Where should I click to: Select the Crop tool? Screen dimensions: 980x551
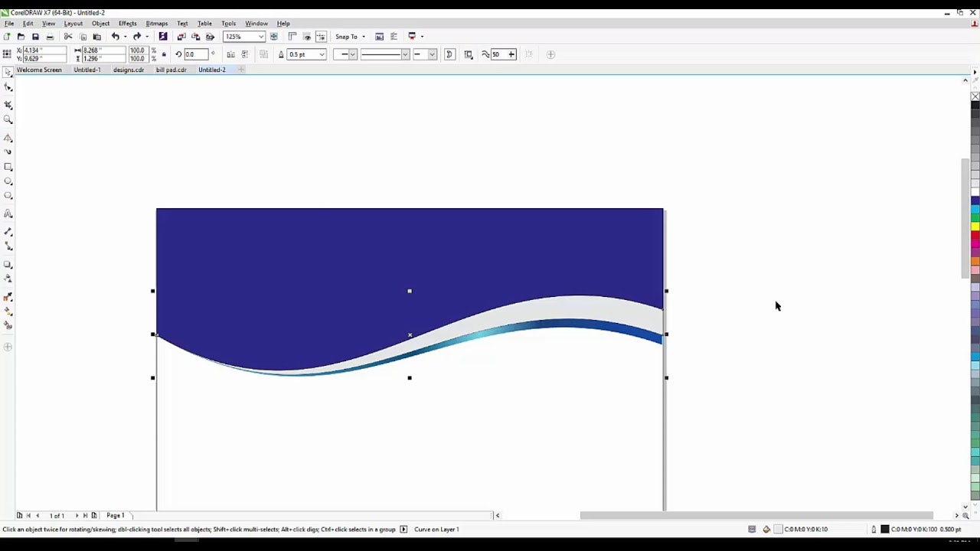(x=8, y=104)
